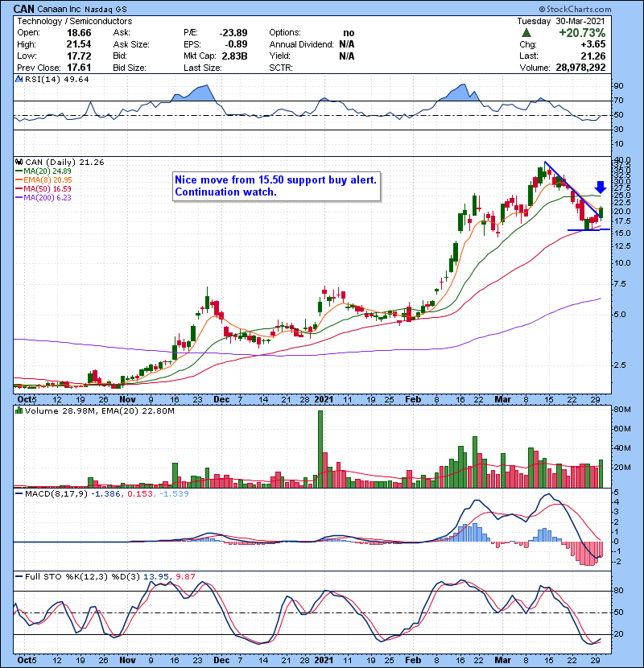Select the CAN ticker symbol in the header
The width and height of the screenshot is (644, 668).
pos(24,9)
